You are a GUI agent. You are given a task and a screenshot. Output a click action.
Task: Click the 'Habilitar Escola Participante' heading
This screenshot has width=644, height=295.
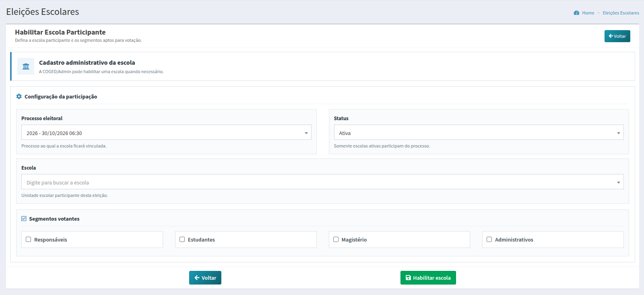[x=60, y=32]
